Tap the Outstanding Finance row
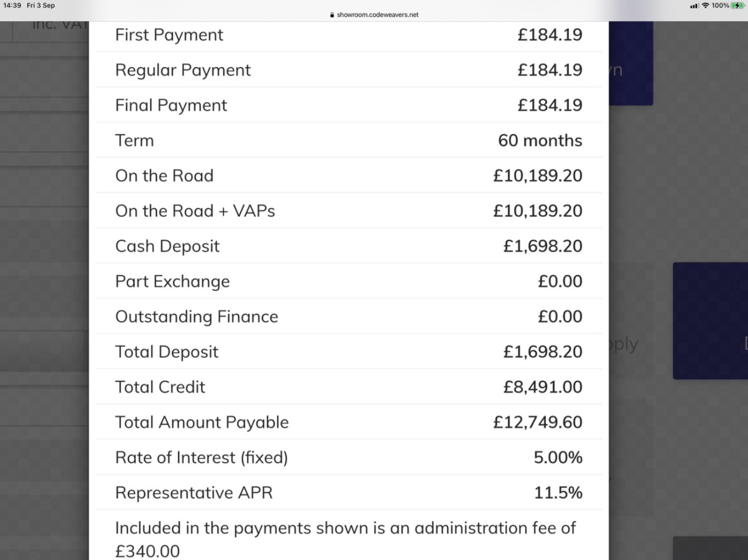Viewport: 748px width, 560px height. pos(348,317)
